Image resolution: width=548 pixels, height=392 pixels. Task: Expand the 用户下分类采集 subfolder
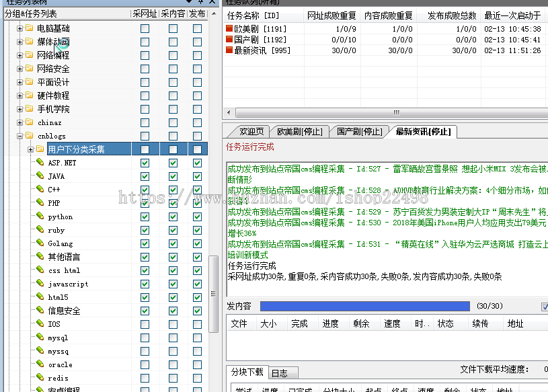[x=31, y=149]
